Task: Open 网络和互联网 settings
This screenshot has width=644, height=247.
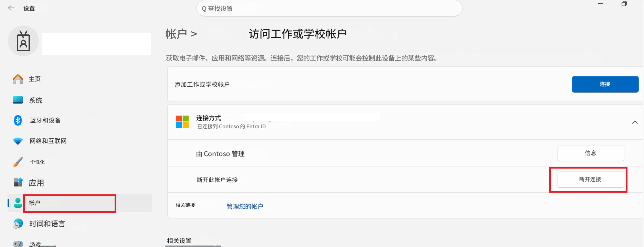Action: click(48, 141)
